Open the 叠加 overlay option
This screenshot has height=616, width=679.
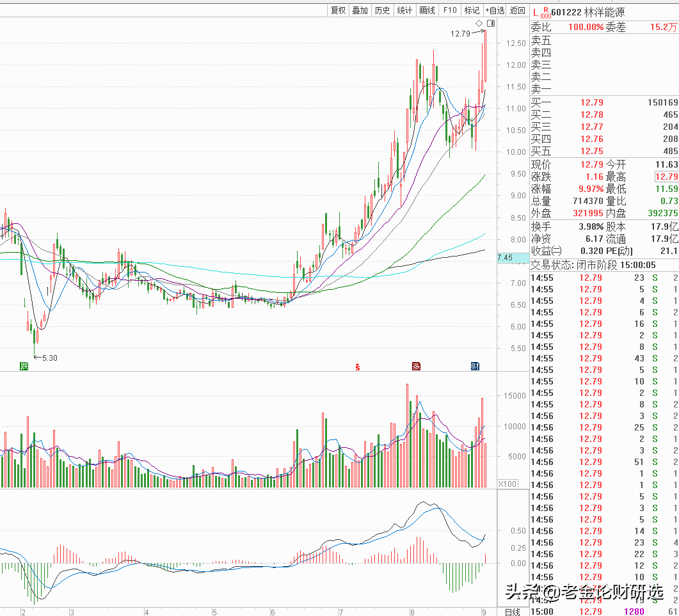pyautogui.click(x=360, y=10)
